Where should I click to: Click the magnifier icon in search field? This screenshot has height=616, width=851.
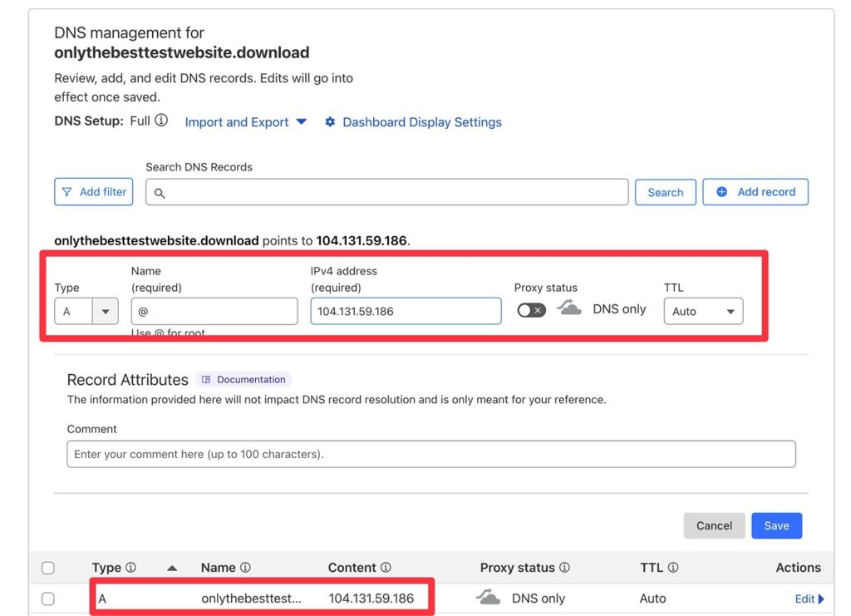pyautogui.click(x=160, y=193)
